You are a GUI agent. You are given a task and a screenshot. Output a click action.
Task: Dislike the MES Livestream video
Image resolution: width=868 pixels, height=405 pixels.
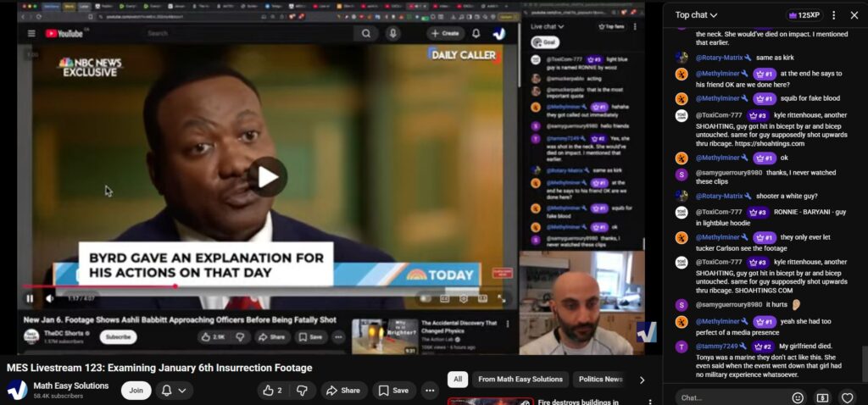point(303,391)
